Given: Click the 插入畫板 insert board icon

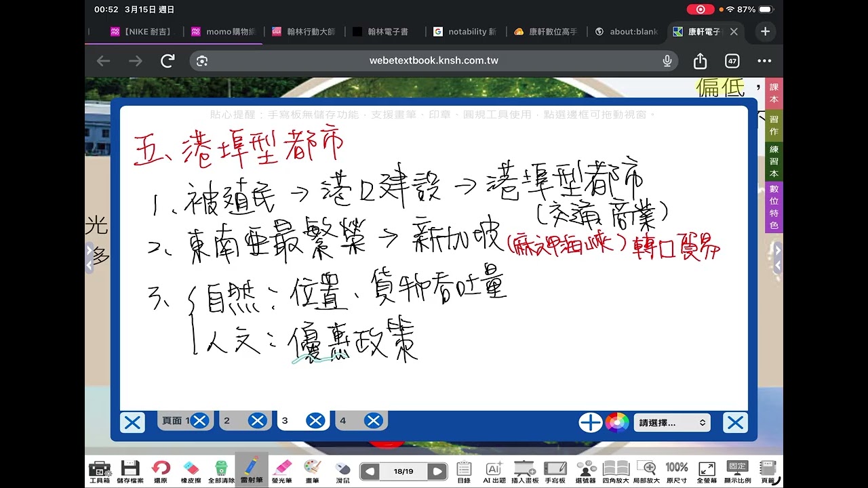Looking at the screenshot, I should pyautogui.click(x=525, y=471).
